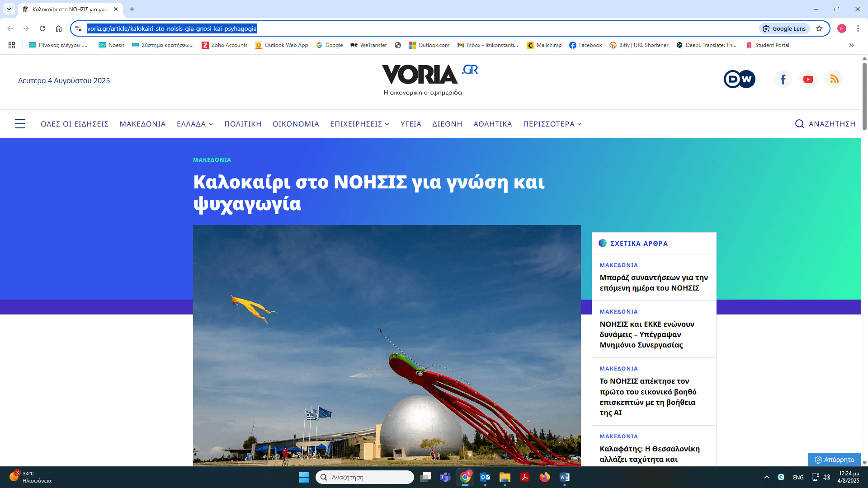Expand the ΕΠΙΧΕΙΡΗΣΕΙΣ dropdown menu
The height and width of the screenshot is (488, 868).
pos(359,124)
